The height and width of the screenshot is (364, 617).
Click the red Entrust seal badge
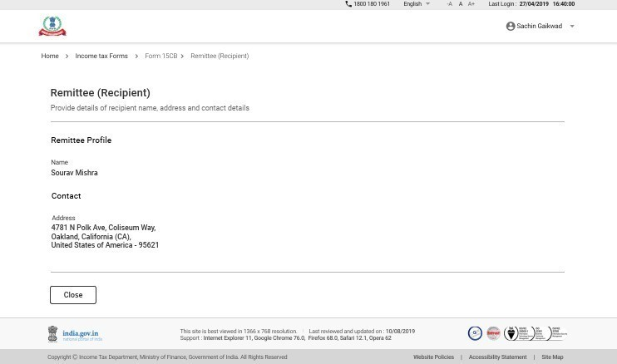coord(493,333)
